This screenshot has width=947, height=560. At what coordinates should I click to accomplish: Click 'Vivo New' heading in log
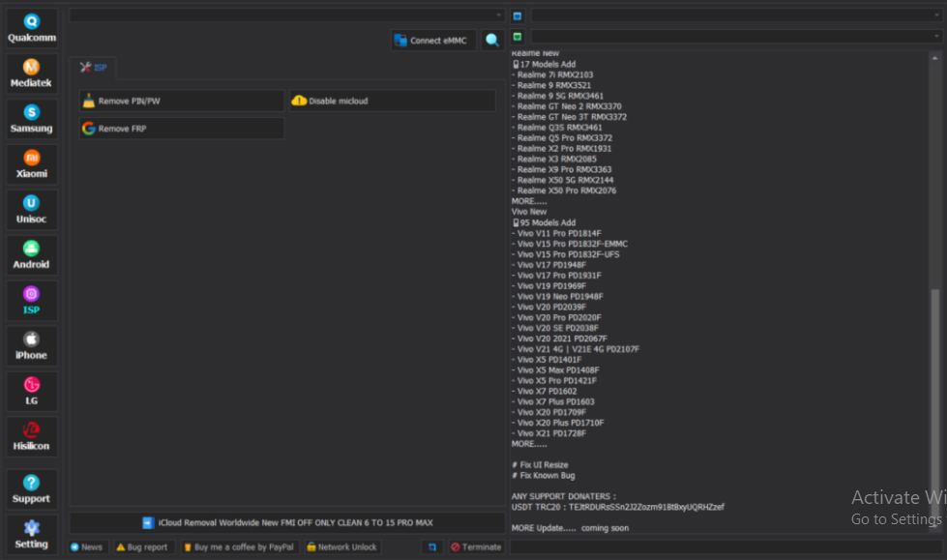click(529, 212)
